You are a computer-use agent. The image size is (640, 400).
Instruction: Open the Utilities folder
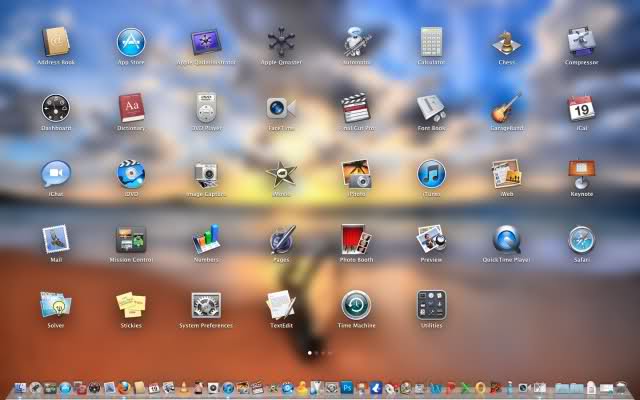pyautogui.click(x=431, y=305)
